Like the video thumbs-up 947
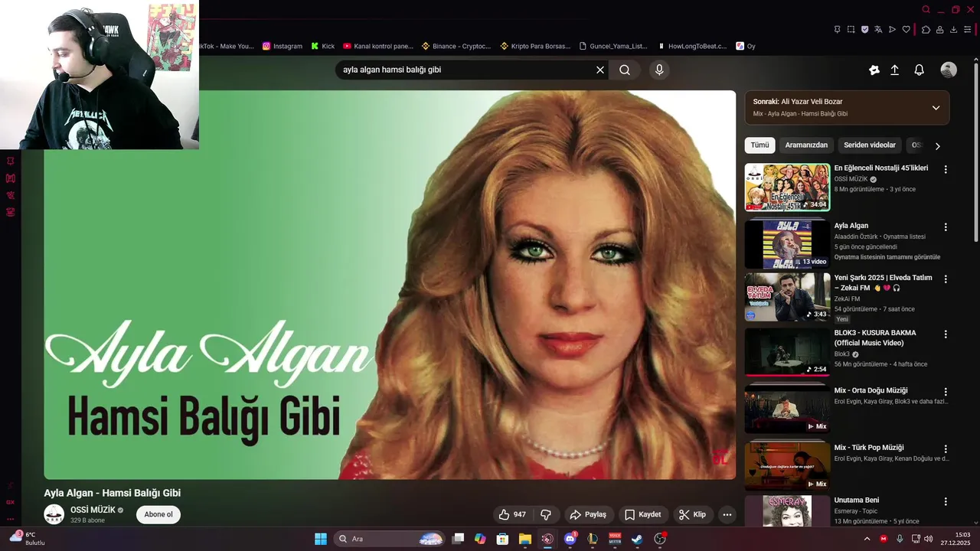Viewport: 980px width, 551px height. tap(512, 514)
